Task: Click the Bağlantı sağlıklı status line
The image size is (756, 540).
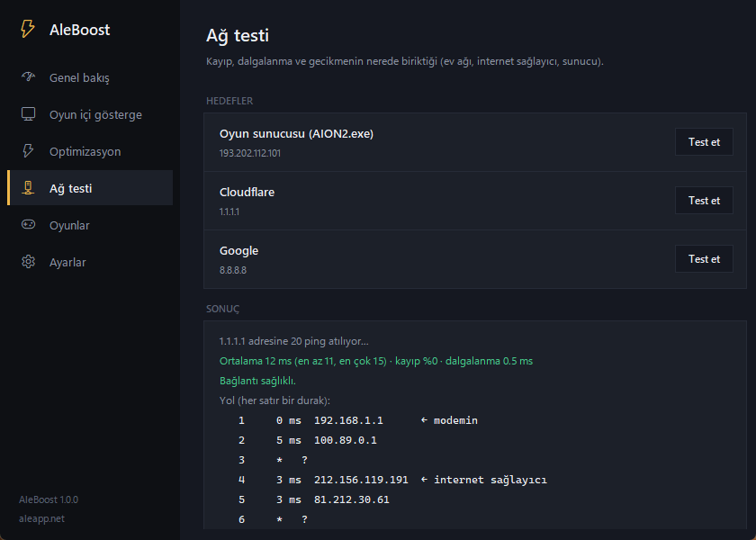Action: tap(257, 381)
